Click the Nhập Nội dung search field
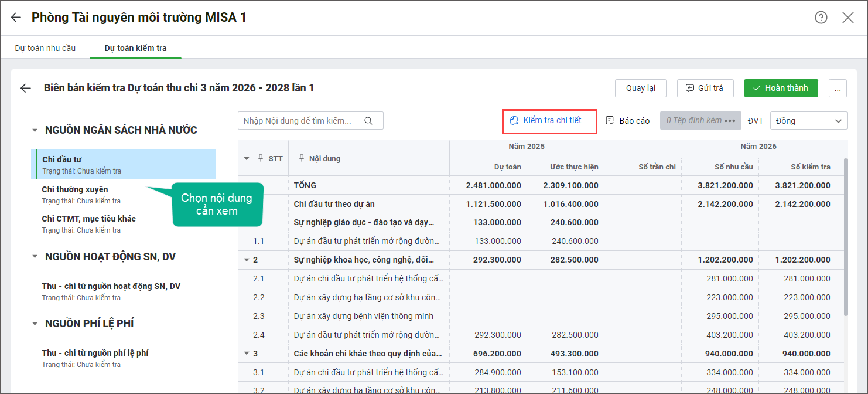Screen dimensions: 868x394 299,121
